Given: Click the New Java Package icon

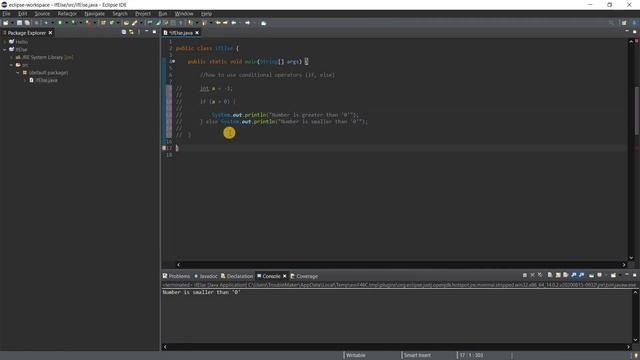Looking at the screenshot, I should tap(103, 23).
